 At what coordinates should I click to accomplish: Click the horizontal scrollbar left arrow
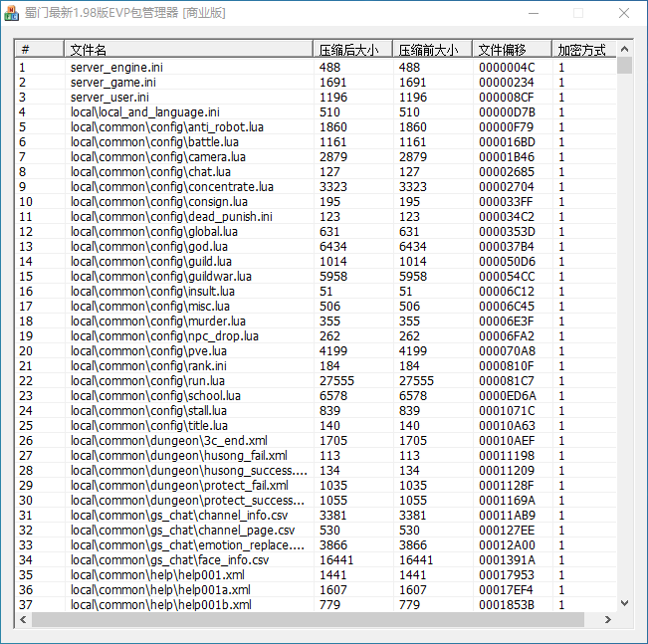[23, 619]
